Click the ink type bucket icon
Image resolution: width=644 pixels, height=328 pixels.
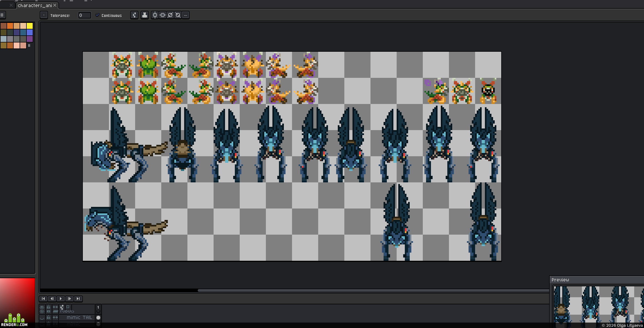(145, 15)
